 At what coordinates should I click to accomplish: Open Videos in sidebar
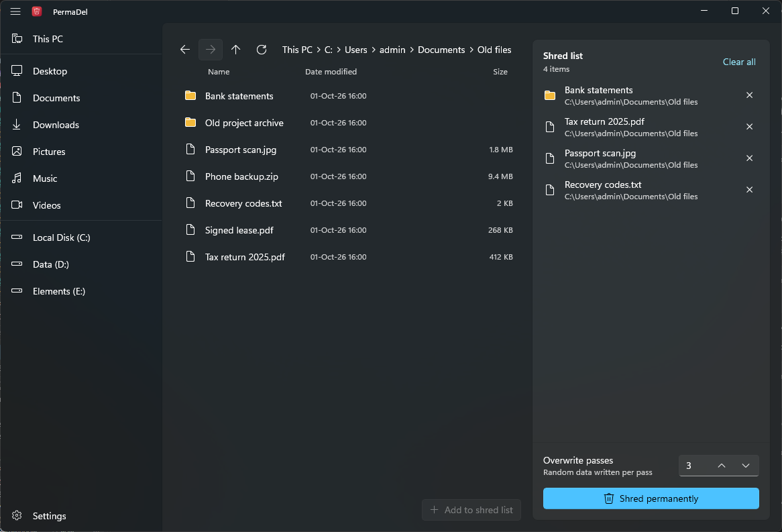pyautogui.click(x=81, y=205)
